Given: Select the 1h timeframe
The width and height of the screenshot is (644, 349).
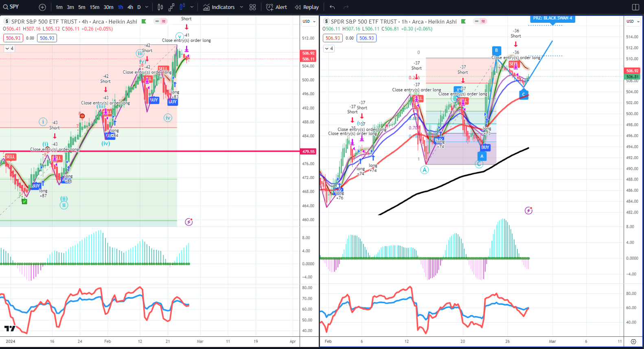Looking at the screenshot, I should click(x=120, y=7).
